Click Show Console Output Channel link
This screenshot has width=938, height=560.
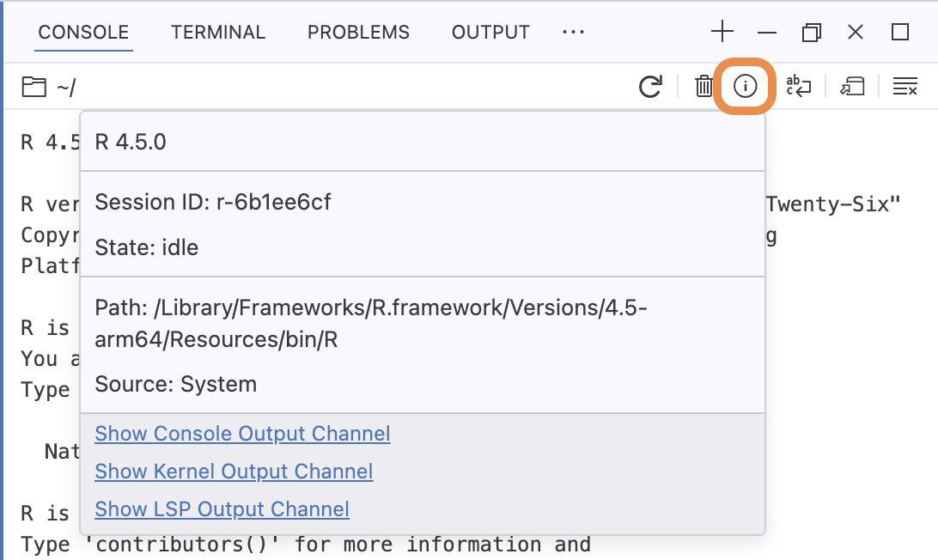pos(242,434)
